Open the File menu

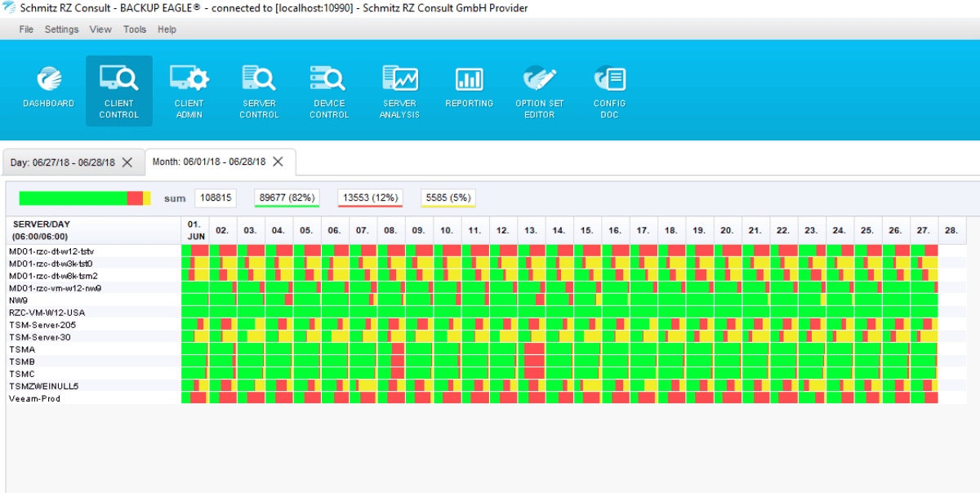click(27, 29)
